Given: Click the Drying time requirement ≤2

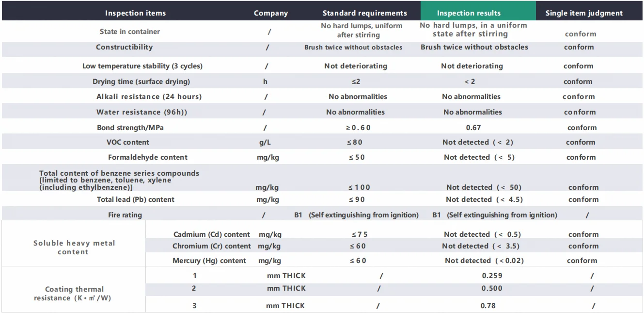Looking at the screenshot, I should tap(356, 82).
